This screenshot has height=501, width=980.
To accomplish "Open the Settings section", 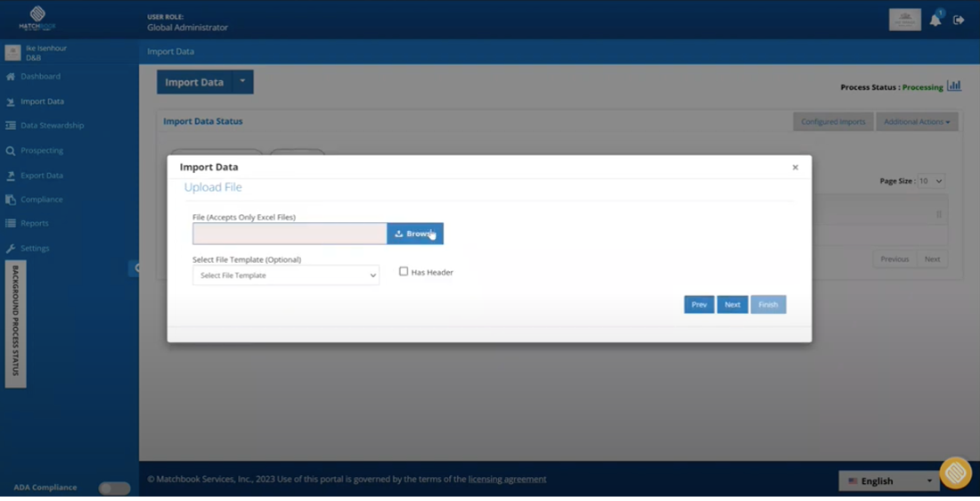I will tap(35, 249).
